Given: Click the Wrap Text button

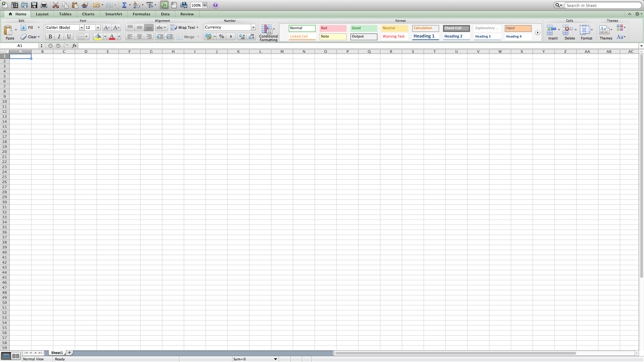Looking at the screenshot, I should point(184,27).
